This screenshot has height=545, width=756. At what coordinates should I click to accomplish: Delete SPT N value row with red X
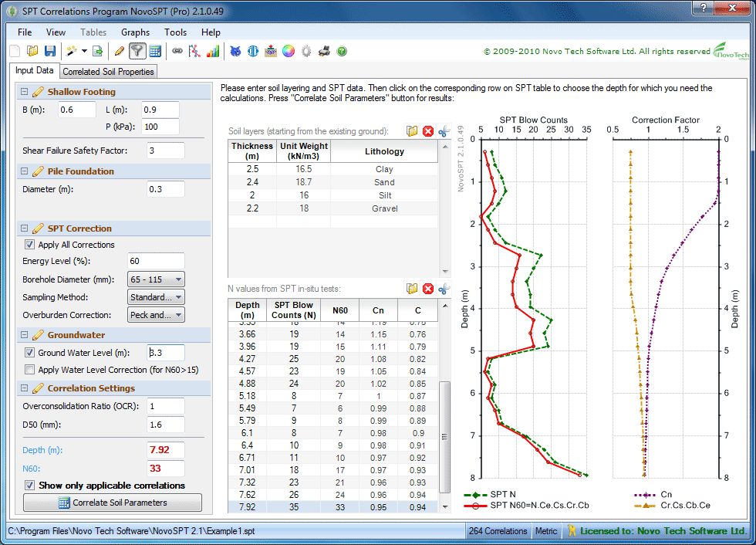coord(428,289)
